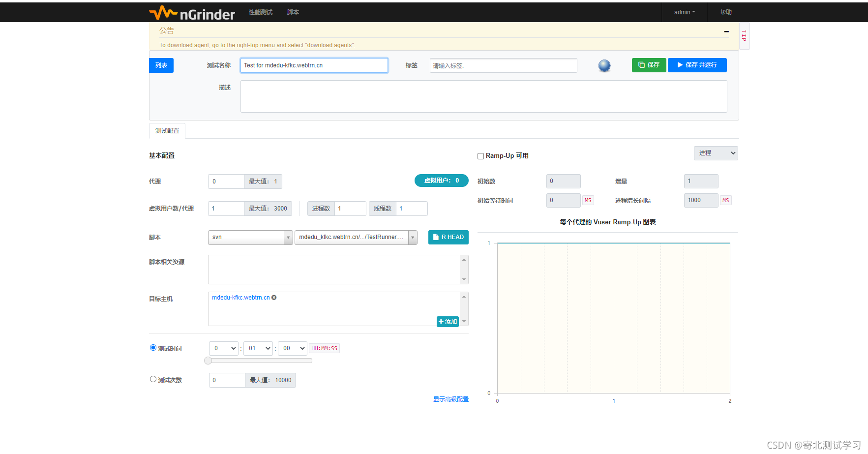Open 帮助 in the top navigation

click(x=726, y=12)
